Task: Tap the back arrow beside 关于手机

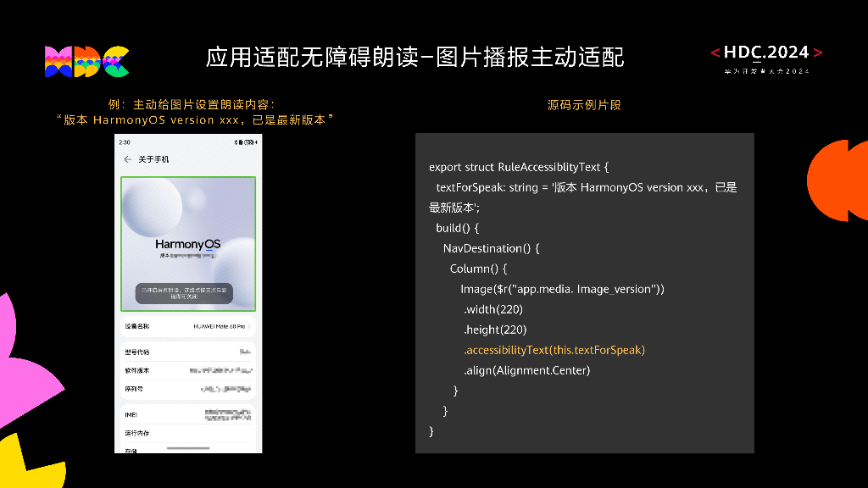Action: 128,159
